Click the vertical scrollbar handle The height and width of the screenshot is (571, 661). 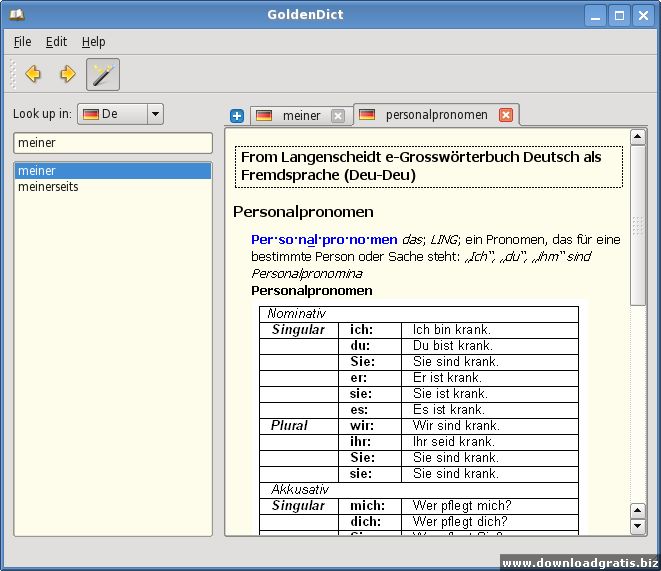[637, 225]
